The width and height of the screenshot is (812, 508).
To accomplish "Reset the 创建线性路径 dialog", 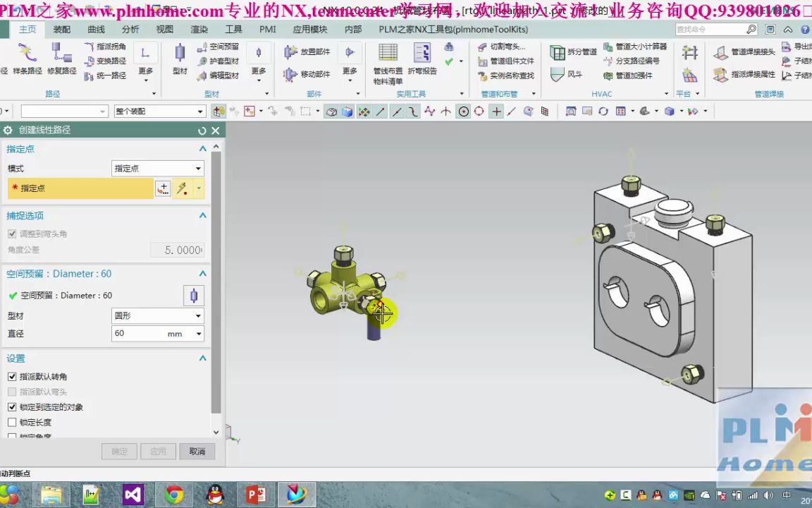I will pos(202,130).
